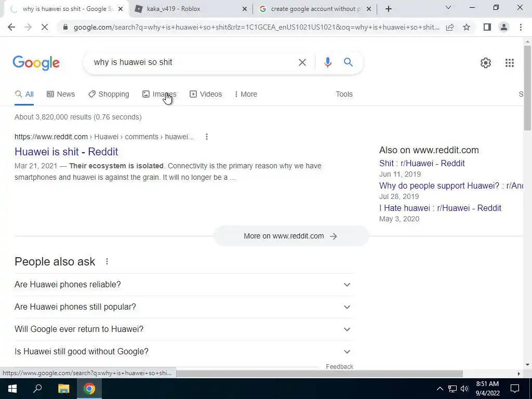532x399 pixels.
Task: Submit the search with the magnifier icon
Action: click(348, 62)
